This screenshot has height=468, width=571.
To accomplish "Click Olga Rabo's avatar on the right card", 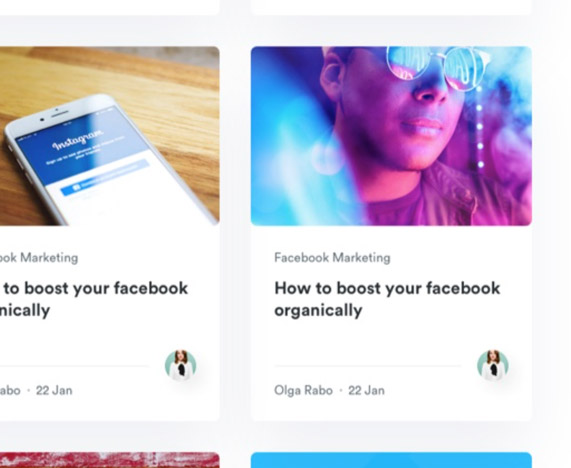I will tap(493, 365).
